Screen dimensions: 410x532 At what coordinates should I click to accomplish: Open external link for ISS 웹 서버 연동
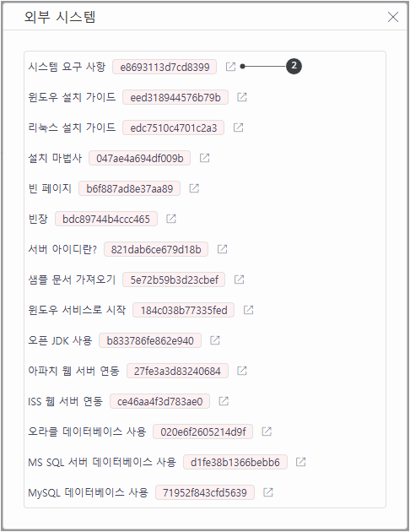click(224, 401)
